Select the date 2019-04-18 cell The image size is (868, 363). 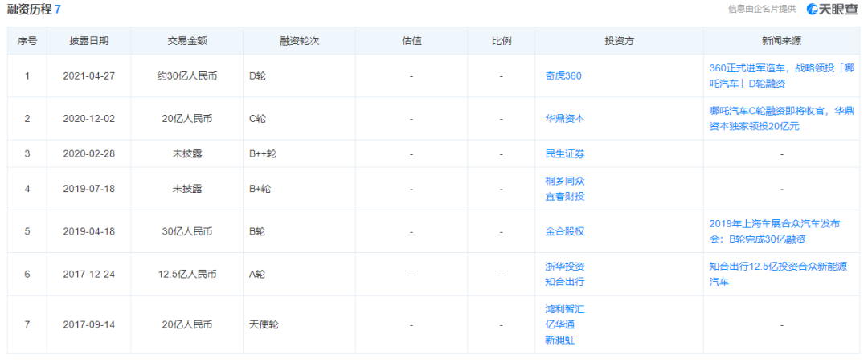[x=88, y=231]
